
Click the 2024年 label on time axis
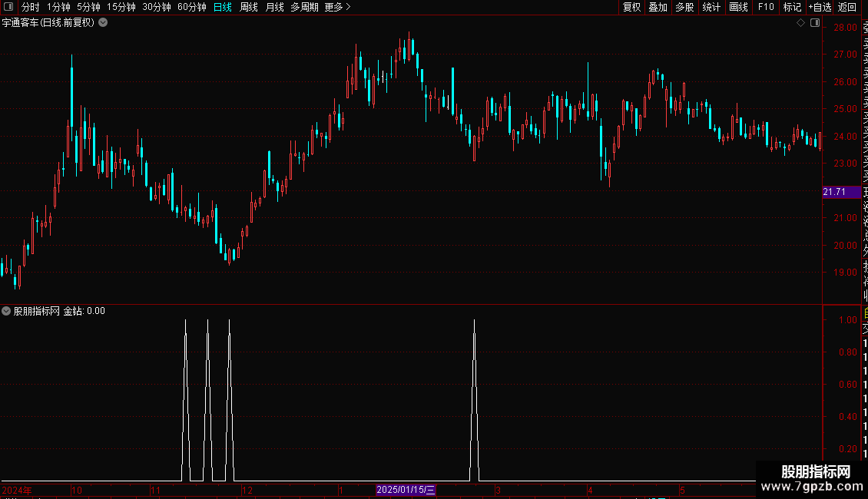[17, 490]
